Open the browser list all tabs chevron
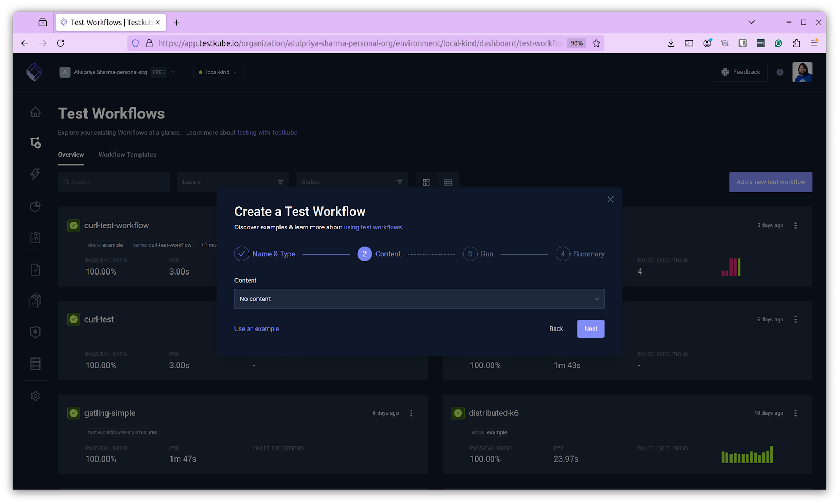This screenshot has height=504, width=839. (x=751, y=22)
